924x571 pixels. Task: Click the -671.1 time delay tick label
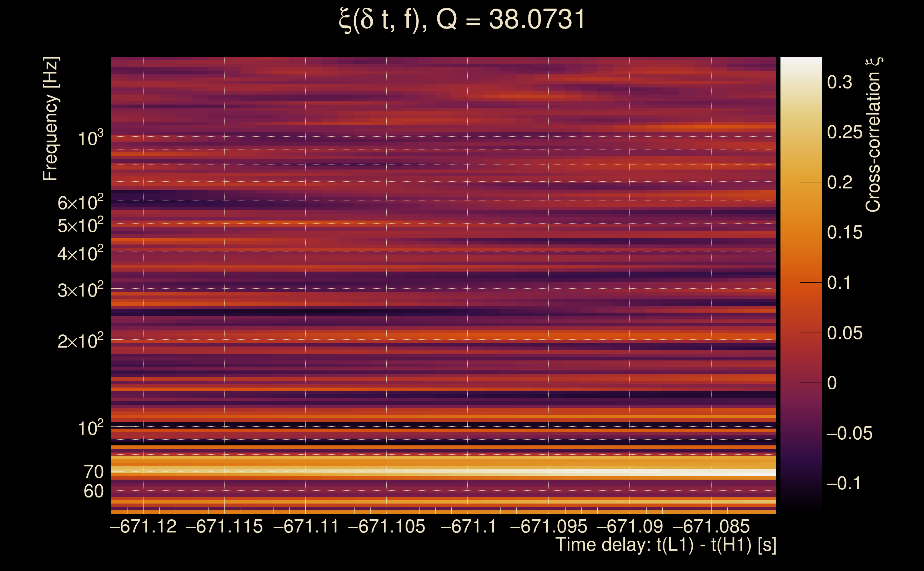point(468,526)
